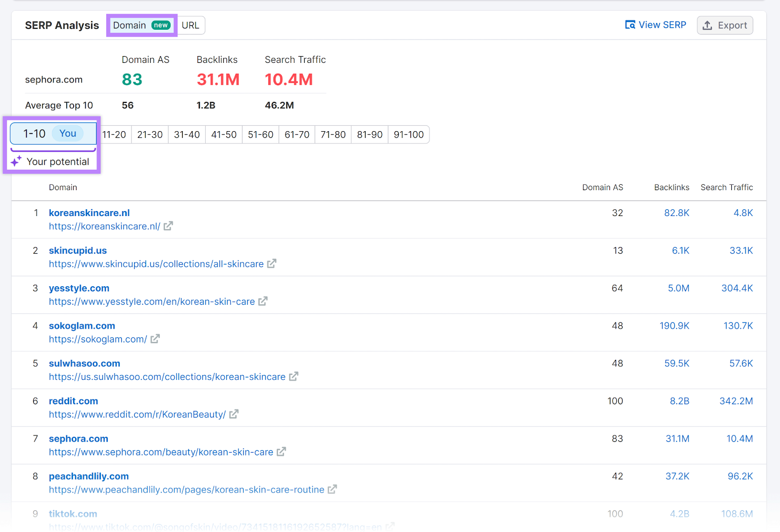Click the View SERP link
The width and height of the screenshot is (780, 532).
[656, 25]
